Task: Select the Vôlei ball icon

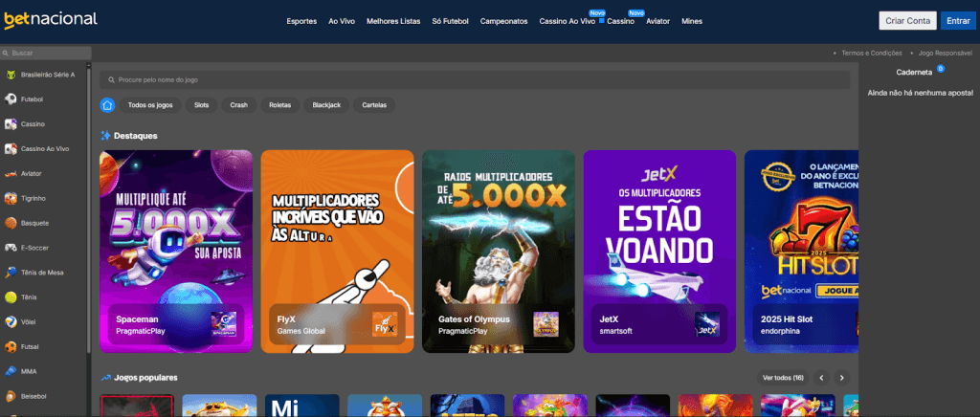Action: (11, 322)
